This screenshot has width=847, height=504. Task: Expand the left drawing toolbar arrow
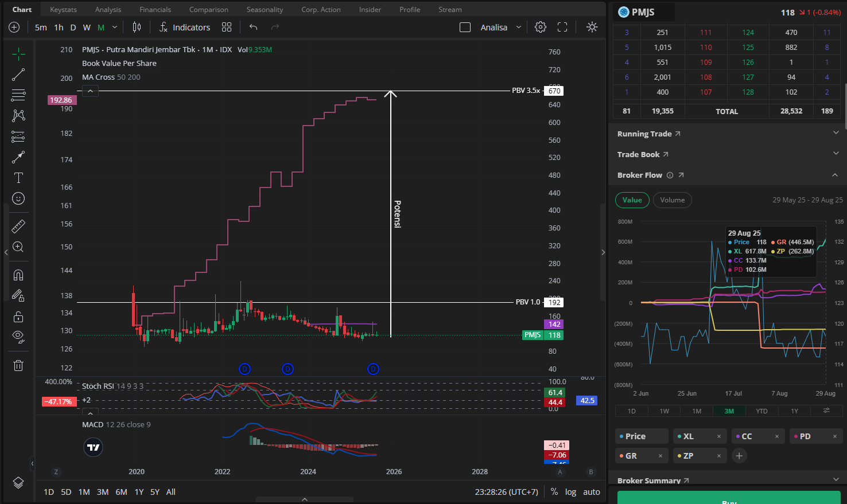(6, 252)
